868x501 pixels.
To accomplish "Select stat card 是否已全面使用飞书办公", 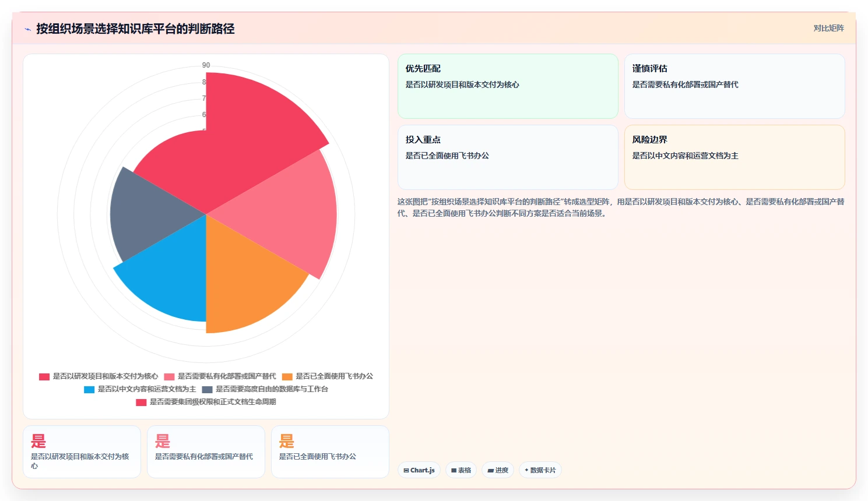I will coord(330,451).
